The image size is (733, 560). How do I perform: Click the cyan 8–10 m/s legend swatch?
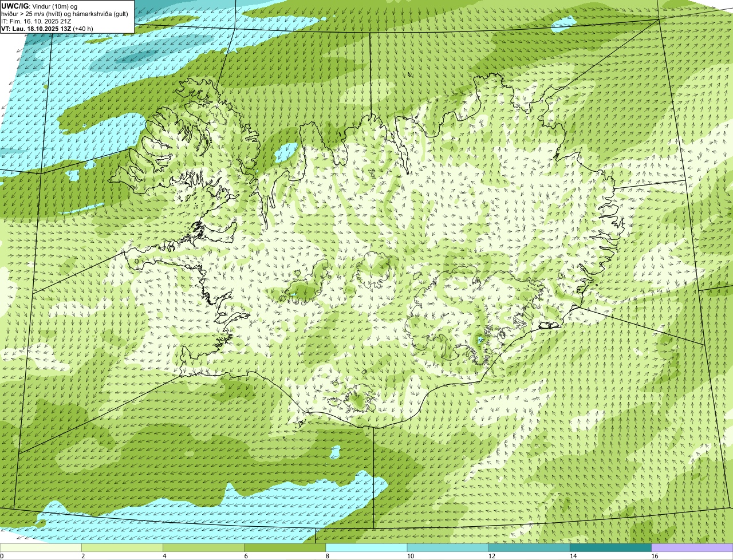tap(366, 547)
